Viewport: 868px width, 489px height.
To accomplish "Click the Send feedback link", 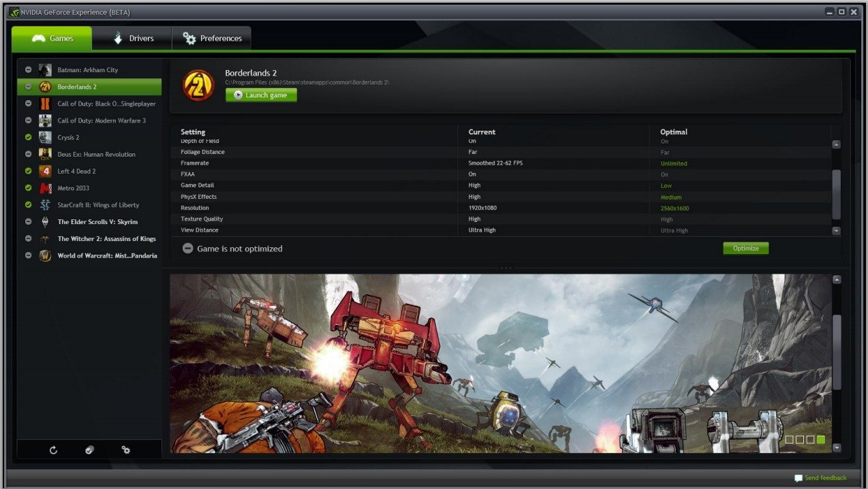I will coord(820,478).
